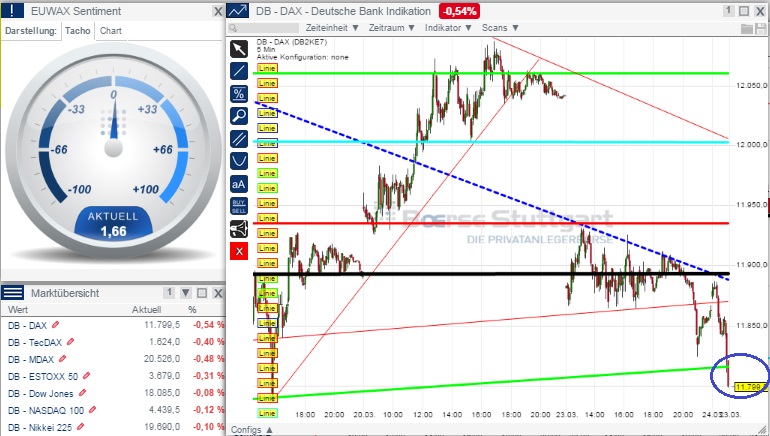Switch to the Tacho display tab
770x436 pixels.
point(78,31)
